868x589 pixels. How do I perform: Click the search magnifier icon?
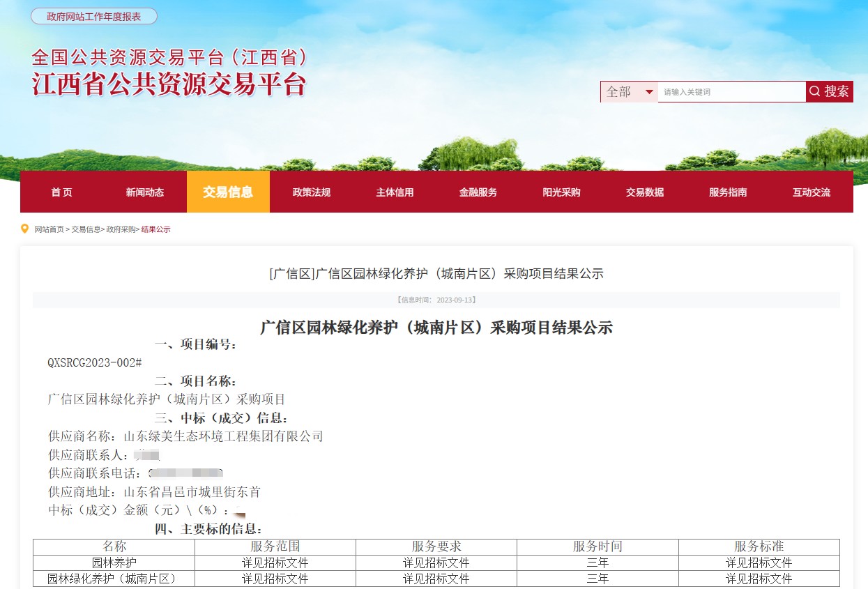point(814,91)
